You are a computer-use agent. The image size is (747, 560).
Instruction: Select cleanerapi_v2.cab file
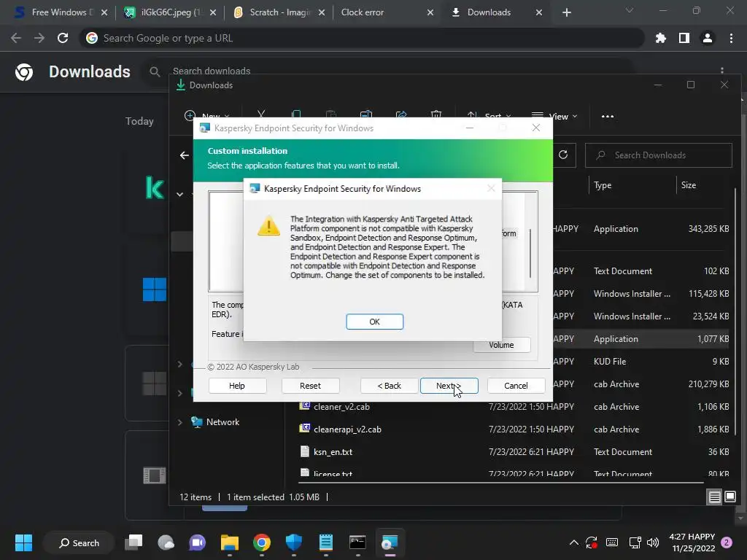[347, 429]
